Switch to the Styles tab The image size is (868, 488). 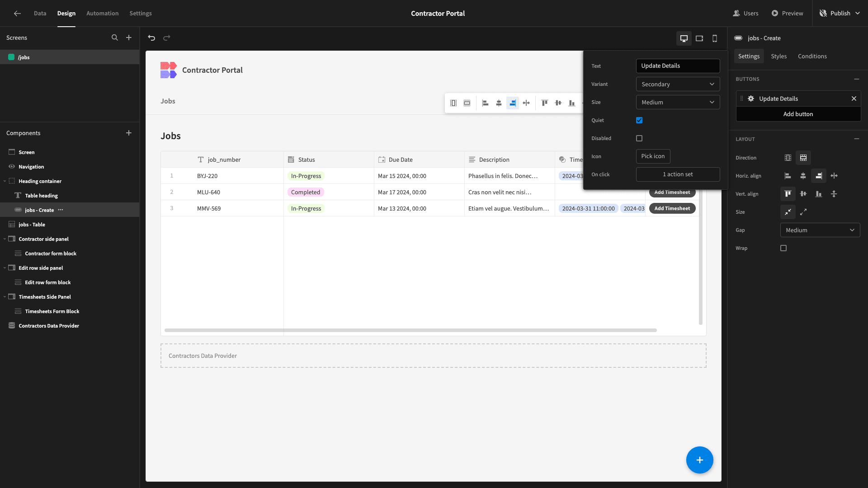[778, 56]
